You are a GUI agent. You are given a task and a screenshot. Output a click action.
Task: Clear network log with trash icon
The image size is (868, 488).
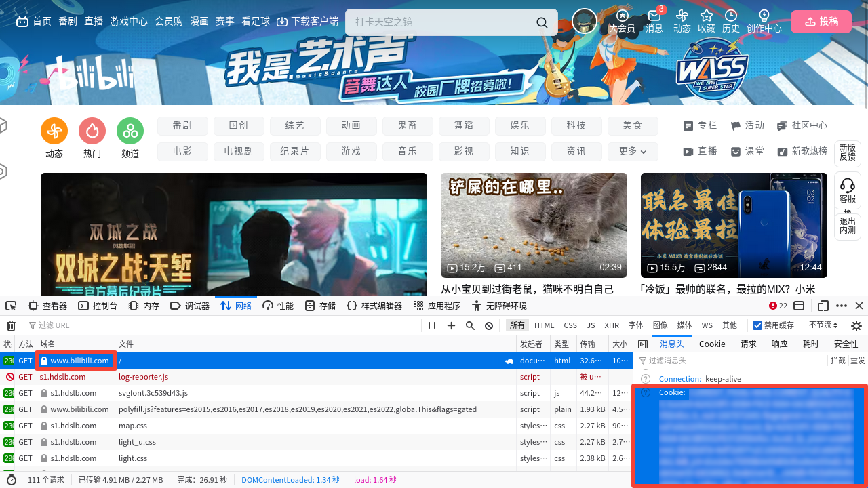tap(11, 326)
